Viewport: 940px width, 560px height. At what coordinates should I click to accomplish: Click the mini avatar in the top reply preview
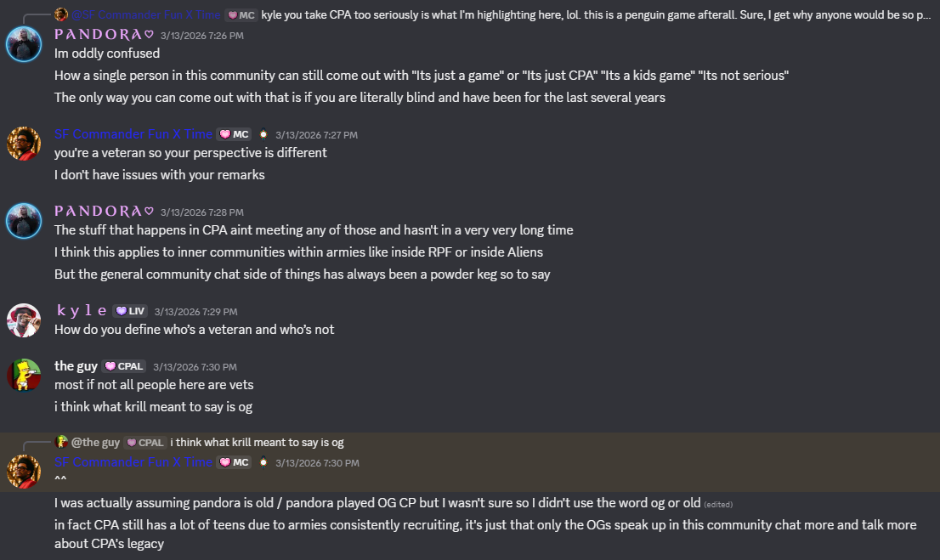tap(61, 14)
